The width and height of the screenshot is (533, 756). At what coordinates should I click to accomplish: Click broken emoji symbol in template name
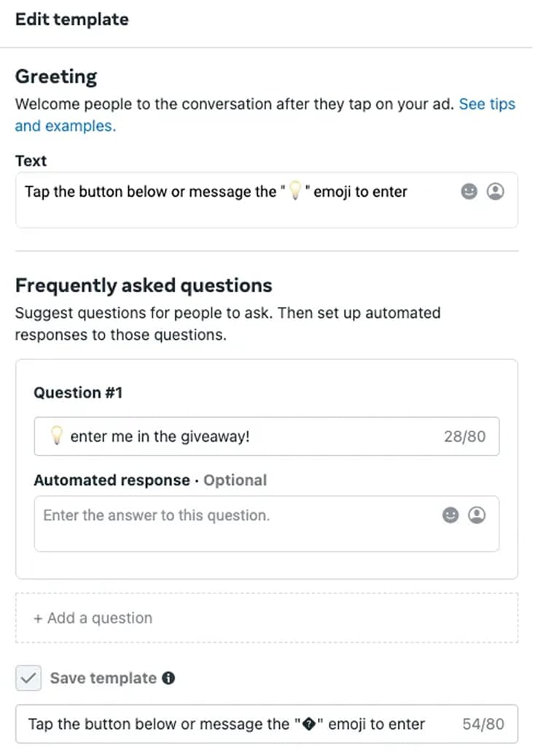pos(308,725)
